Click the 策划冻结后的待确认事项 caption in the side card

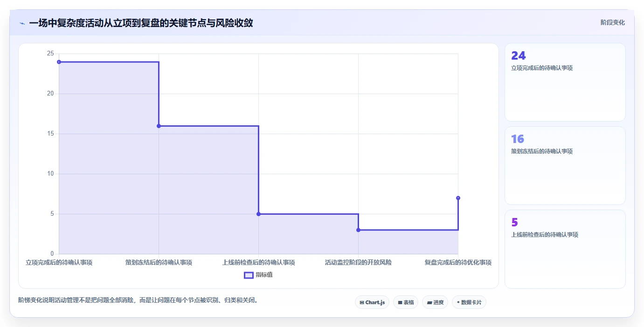click(x=542, y=151)
